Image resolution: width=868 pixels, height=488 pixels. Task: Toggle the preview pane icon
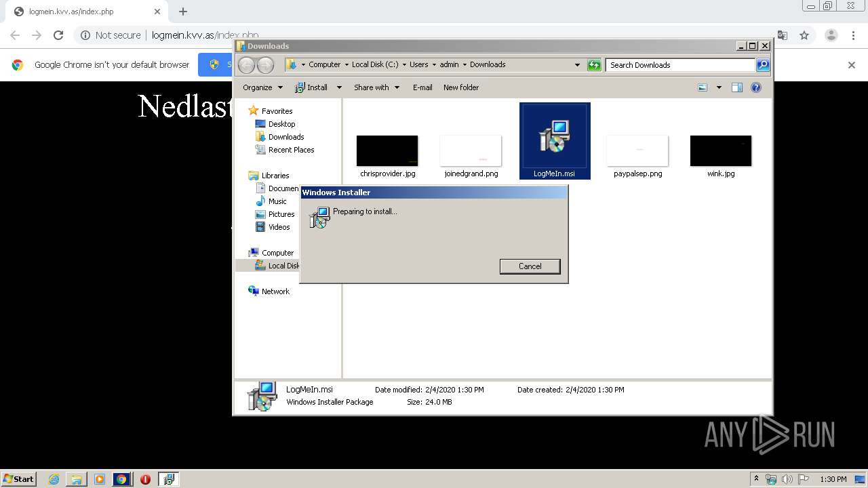pyautogui.click(x=737, y=87)
